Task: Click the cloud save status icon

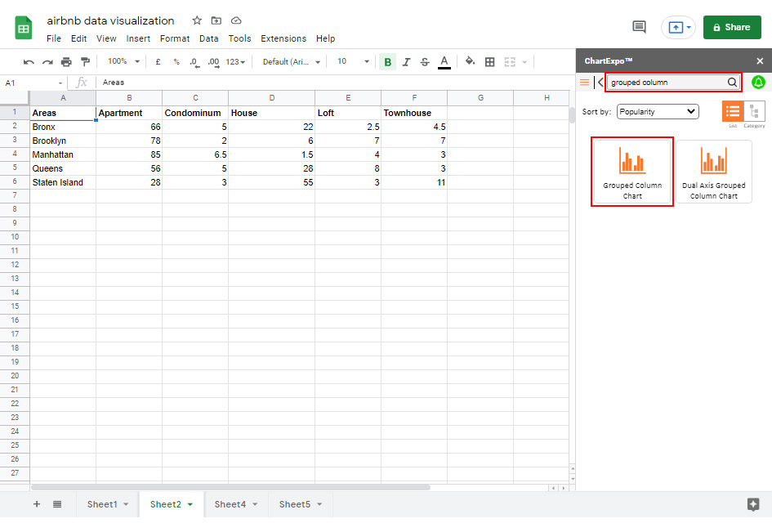Action: [236, 20]
